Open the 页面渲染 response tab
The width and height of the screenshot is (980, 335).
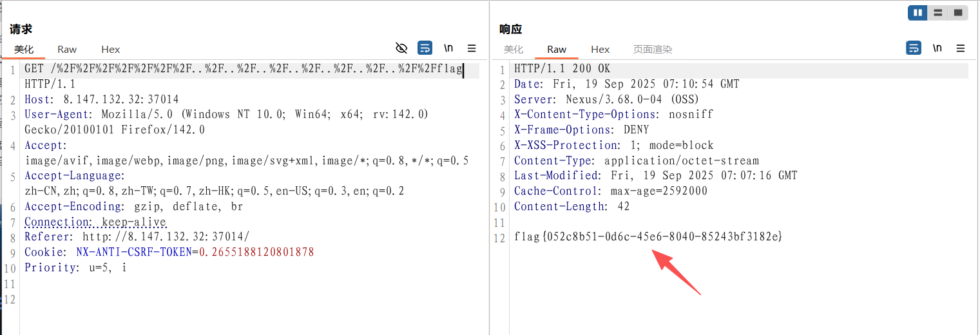pyautogui.click(x=653, y=50)
